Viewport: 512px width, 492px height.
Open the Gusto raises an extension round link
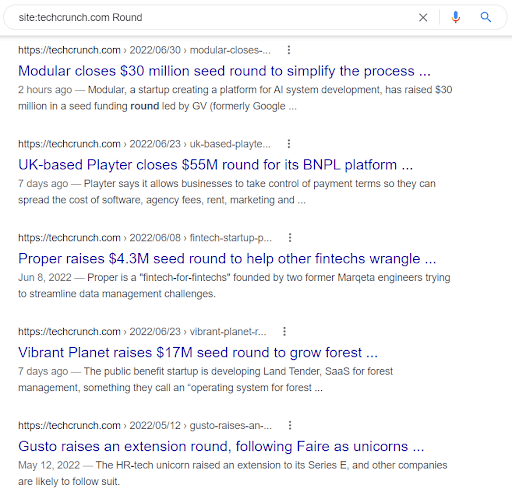(x=221, y=447)
